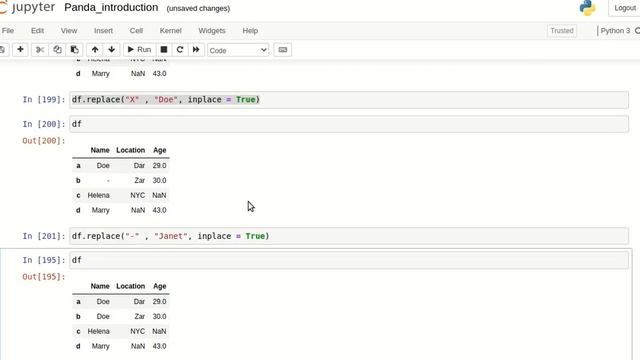Click Helena cell in Out[200] table

click(98, 196)
